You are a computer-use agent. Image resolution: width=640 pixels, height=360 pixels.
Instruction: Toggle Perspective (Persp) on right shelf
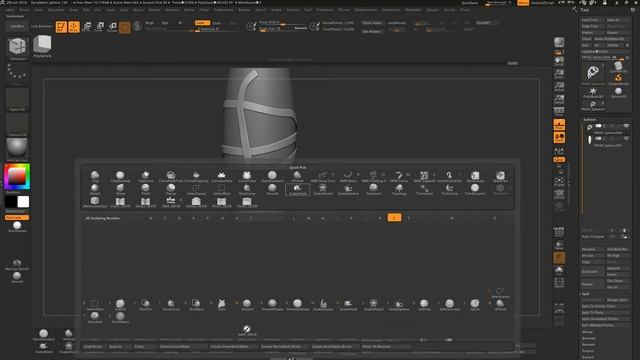[x=559, y=111]
